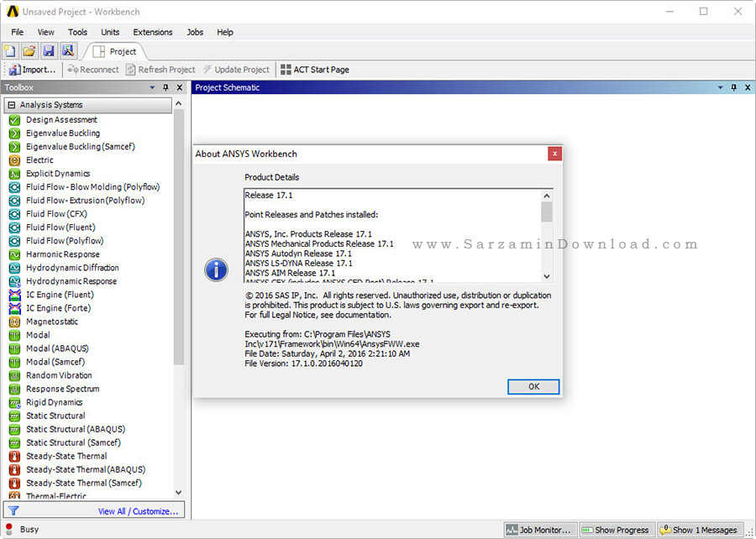Open the Units menu
The image size is (756, 539).
tap(110, 32)
